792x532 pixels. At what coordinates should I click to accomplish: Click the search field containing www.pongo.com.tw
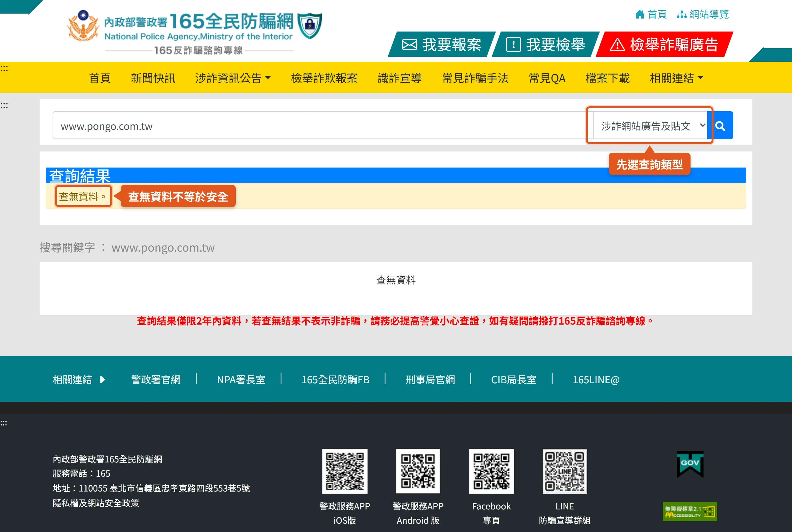(323, 126)
